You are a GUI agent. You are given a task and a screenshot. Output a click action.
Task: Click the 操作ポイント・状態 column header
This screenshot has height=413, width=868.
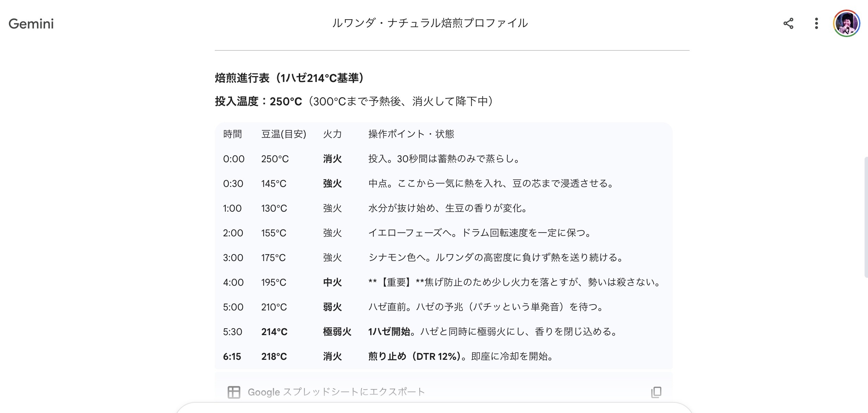tap(411, 134)
